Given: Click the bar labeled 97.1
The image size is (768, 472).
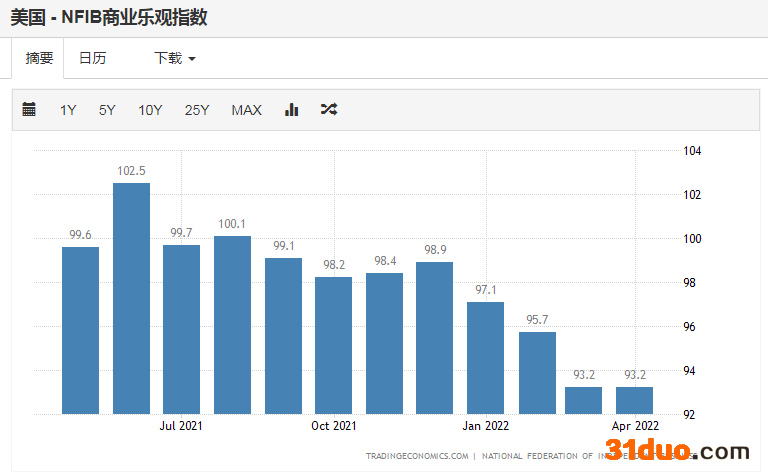Looking at the screenshot, I should 485,358.
